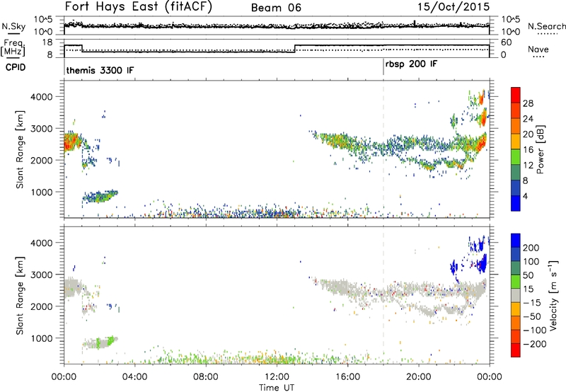Pick Power colorbar teal segment between 8 and 12
Image resolution: width=566 pixels, height=392 pixels.
[516, 172]
